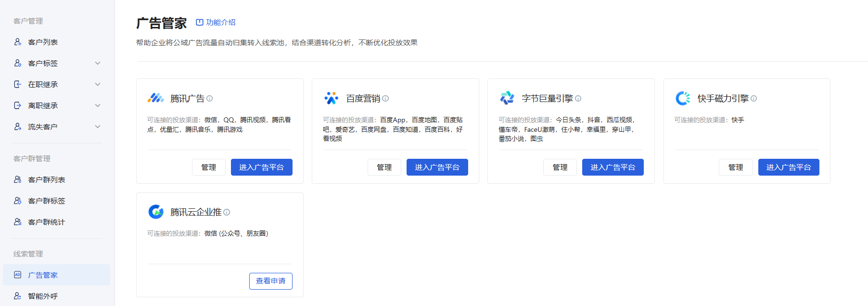Viewport: 868px width, 306px height.
Task: Open 客户群列表 menu item
Action: click(x=57, y=179)
